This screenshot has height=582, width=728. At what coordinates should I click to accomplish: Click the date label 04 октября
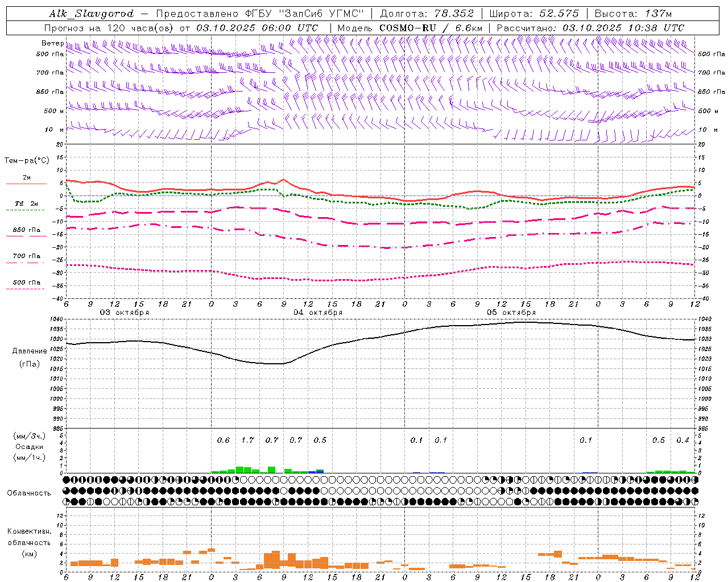click(x=318, y=313)
